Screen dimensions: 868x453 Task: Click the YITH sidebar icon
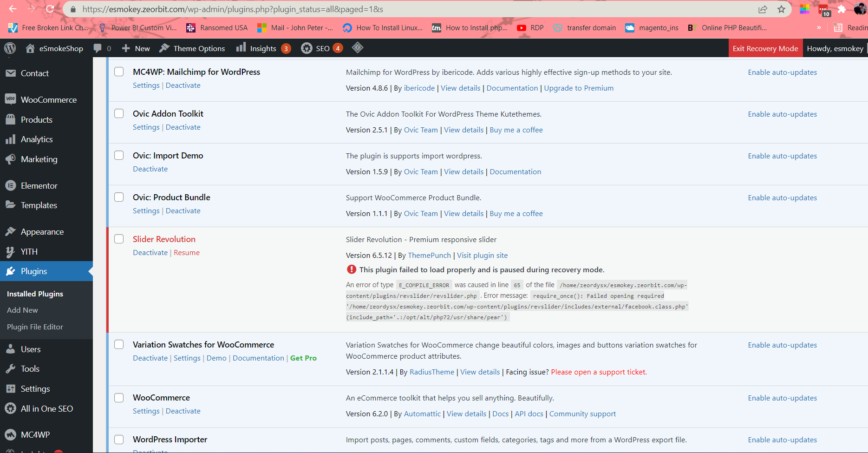[11, 252]
